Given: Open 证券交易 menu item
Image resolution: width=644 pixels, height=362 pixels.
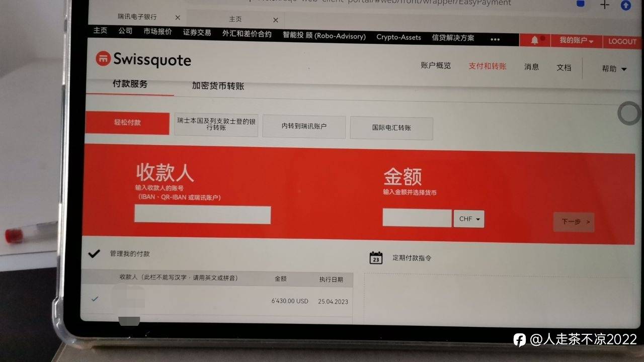Looking at the screenshot, I should tap(197, 33).
